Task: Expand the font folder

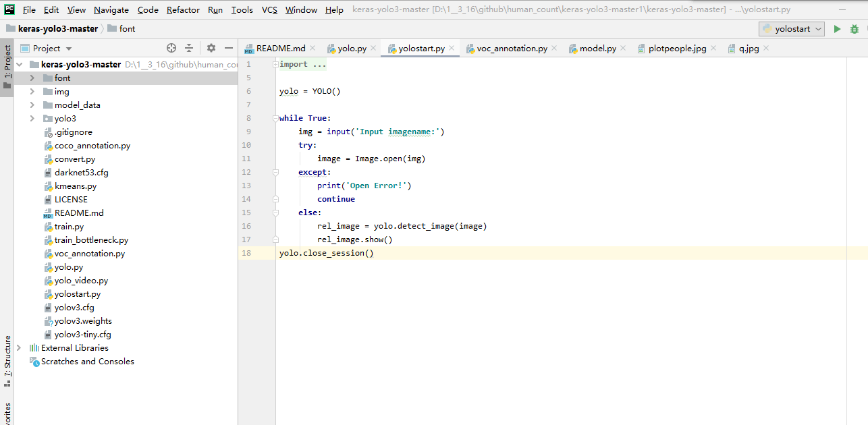Action: click(32, 78)
